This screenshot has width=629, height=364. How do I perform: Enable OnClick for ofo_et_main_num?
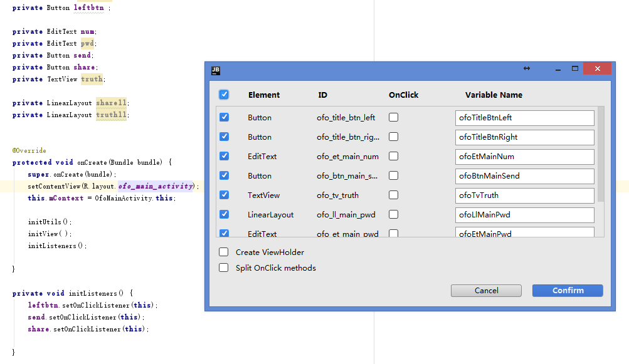click(393, 156)
